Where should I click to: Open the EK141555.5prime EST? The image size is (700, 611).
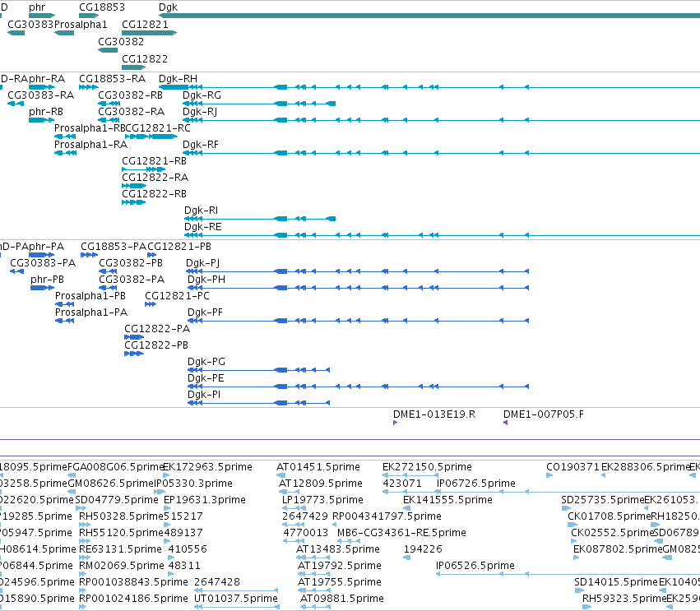(x=406, y=508)
